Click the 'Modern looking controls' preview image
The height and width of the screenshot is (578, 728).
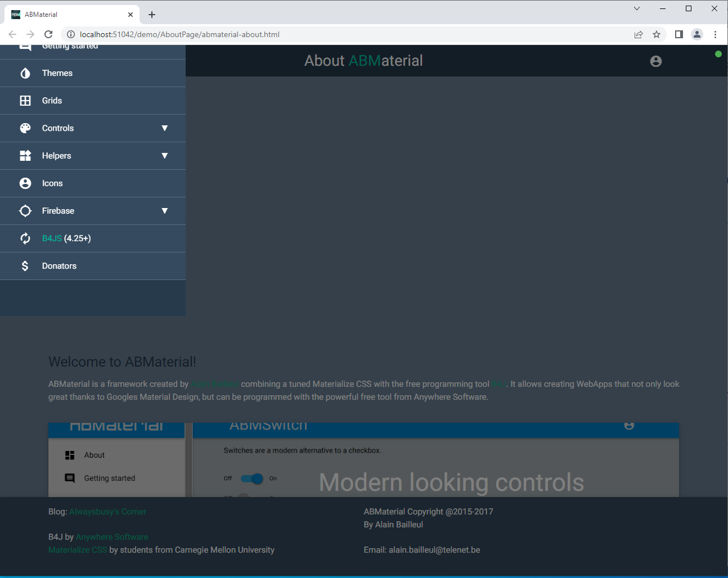[x=363, y=460]
